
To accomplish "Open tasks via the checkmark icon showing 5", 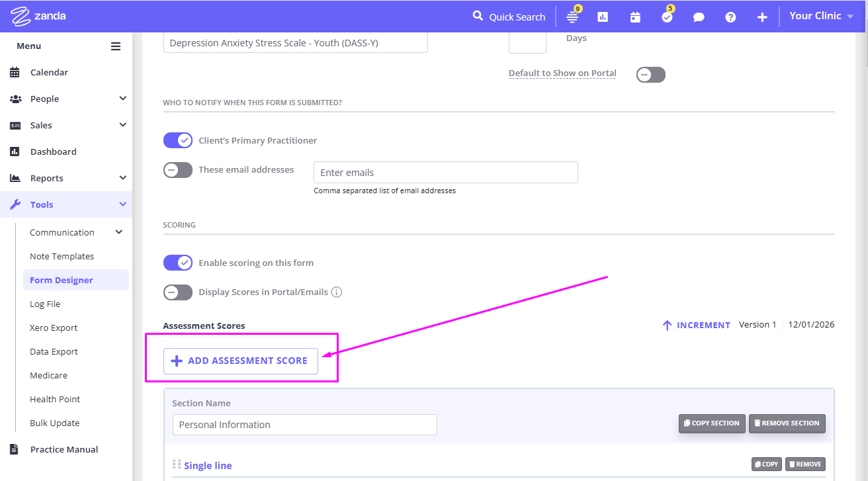I will tap(666, 16).
